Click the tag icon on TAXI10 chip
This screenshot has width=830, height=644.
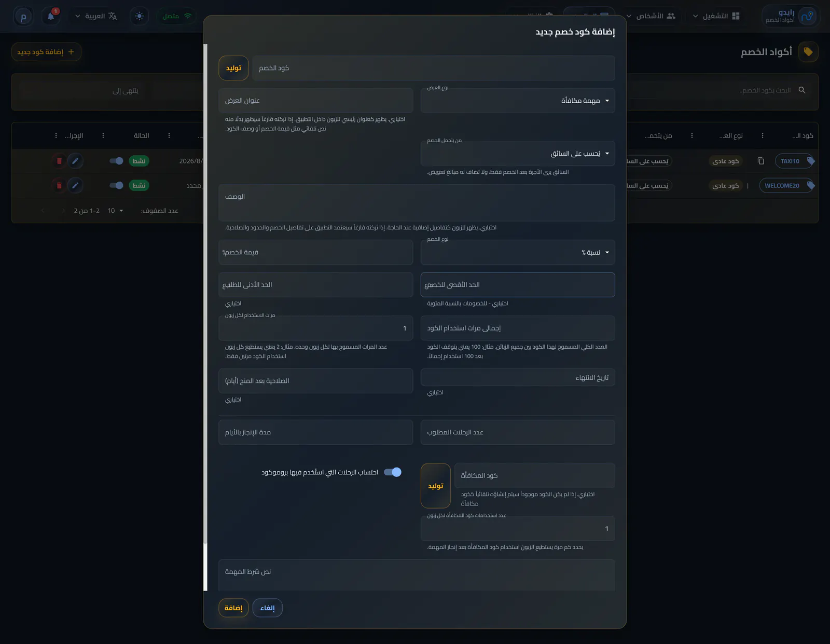click(x=811, y=161)
